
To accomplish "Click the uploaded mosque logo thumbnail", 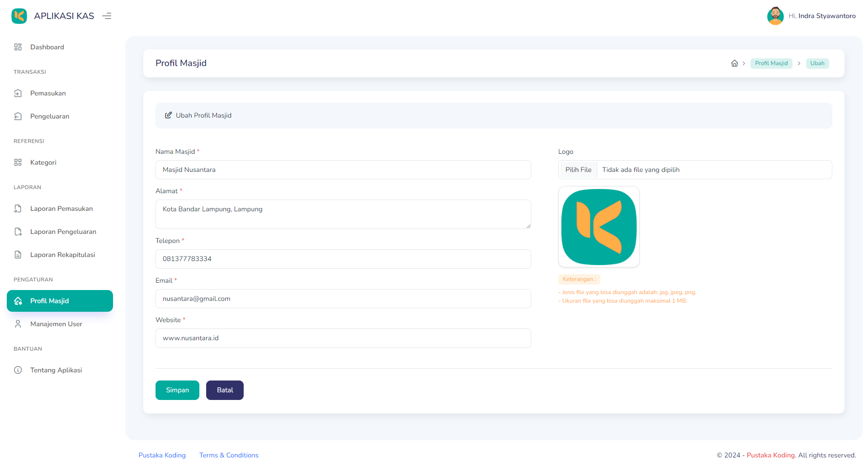I will [x=599, y=227].
